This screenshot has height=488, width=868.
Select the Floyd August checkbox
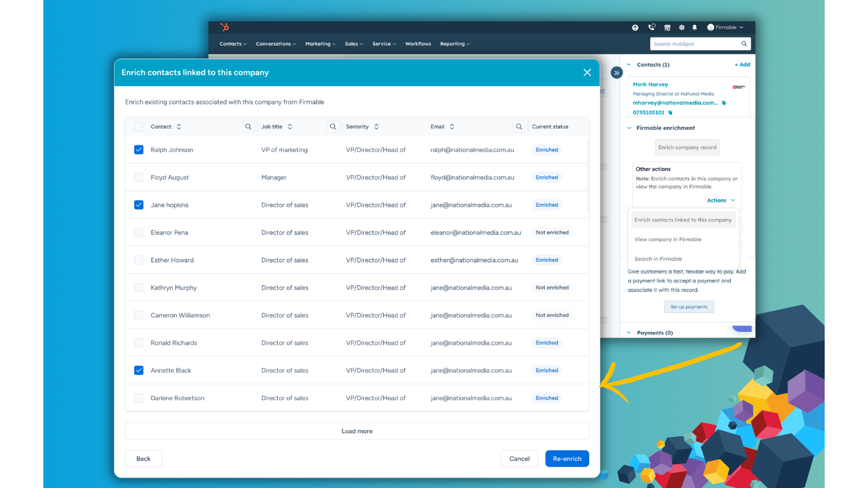[139, 178]
